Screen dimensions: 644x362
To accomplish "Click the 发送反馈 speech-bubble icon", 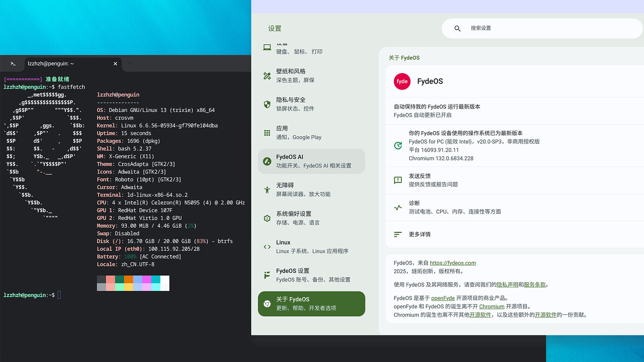I will click(397, 181).
